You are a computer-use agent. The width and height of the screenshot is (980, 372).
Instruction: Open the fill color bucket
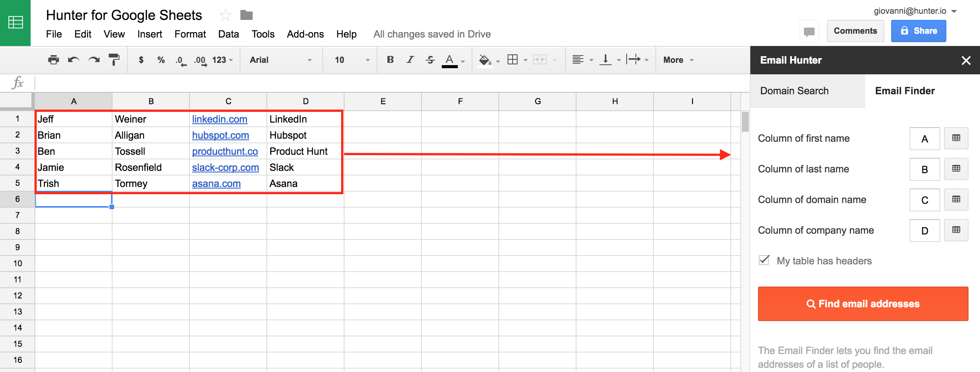485,60
